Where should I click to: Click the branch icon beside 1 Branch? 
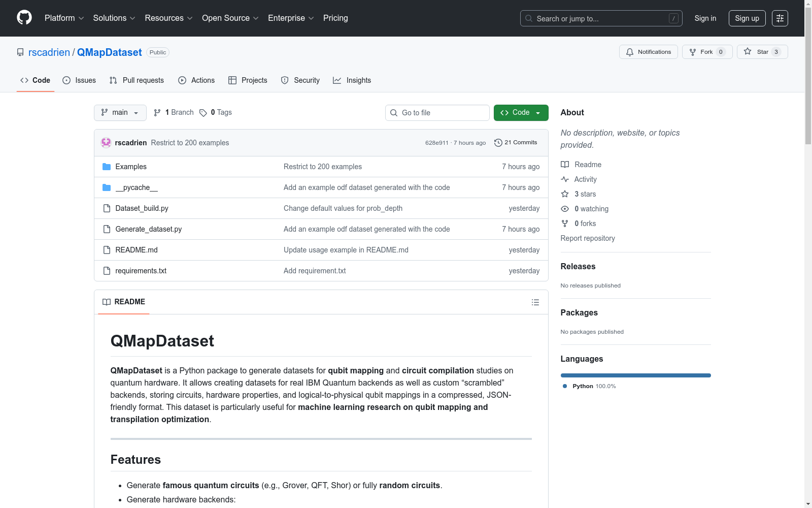point(157,113)
